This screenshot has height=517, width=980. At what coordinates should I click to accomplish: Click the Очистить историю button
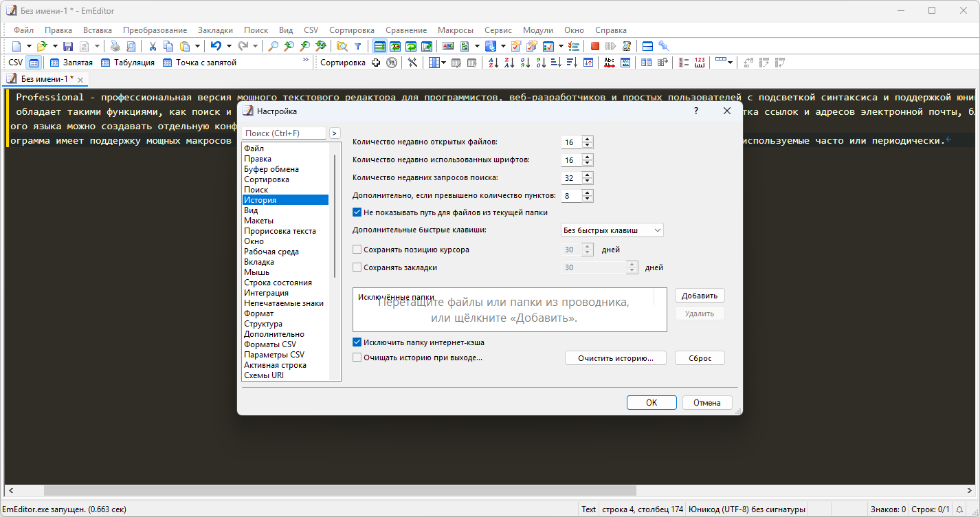point(616,358)
